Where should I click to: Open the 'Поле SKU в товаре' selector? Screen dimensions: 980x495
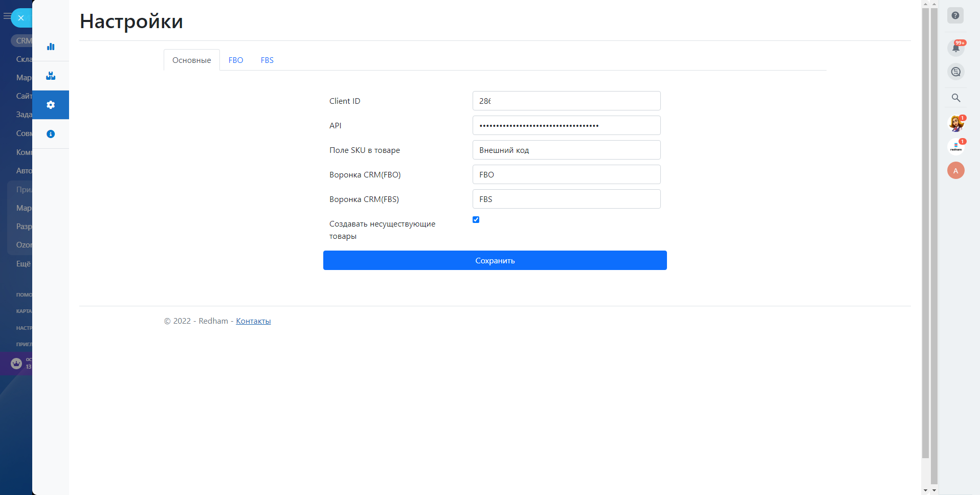566,150
